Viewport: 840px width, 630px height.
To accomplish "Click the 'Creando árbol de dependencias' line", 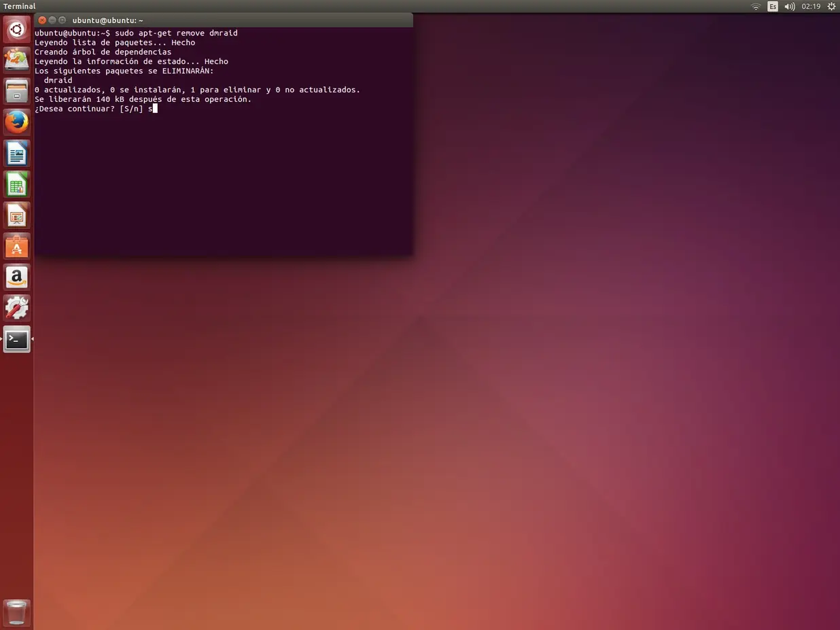I will tap(103, 52).
